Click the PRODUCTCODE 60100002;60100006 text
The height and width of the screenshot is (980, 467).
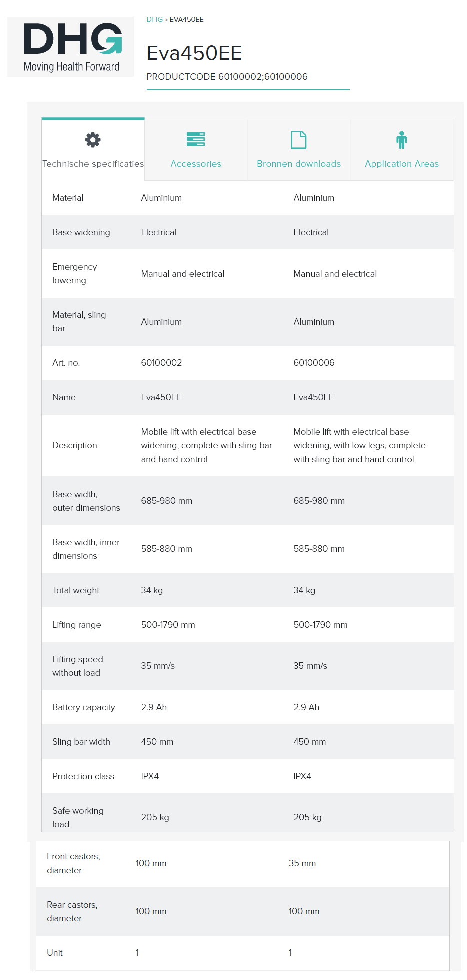(x=227, y=77)
